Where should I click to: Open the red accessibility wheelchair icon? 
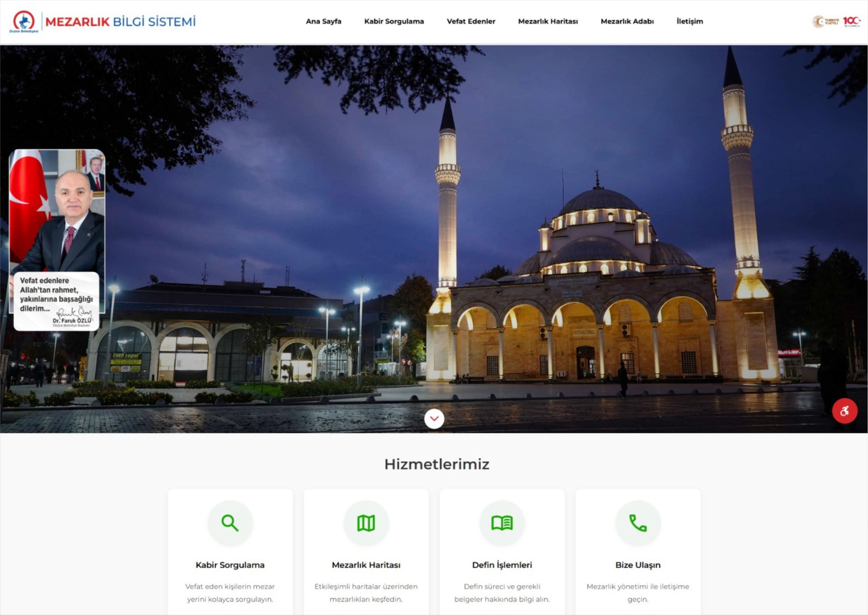(845, 410)
